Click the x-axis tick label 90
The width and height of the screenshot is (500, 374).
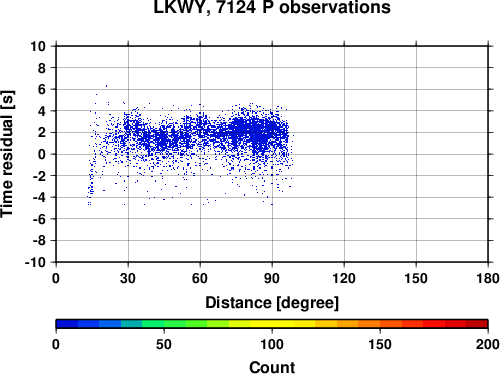tap(272, 278)
